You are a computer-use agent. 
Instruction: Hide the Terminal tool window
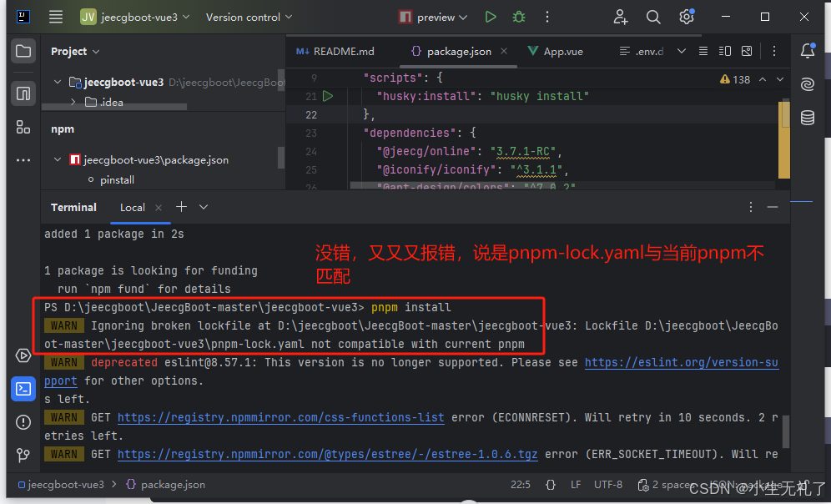pos(773,207)
